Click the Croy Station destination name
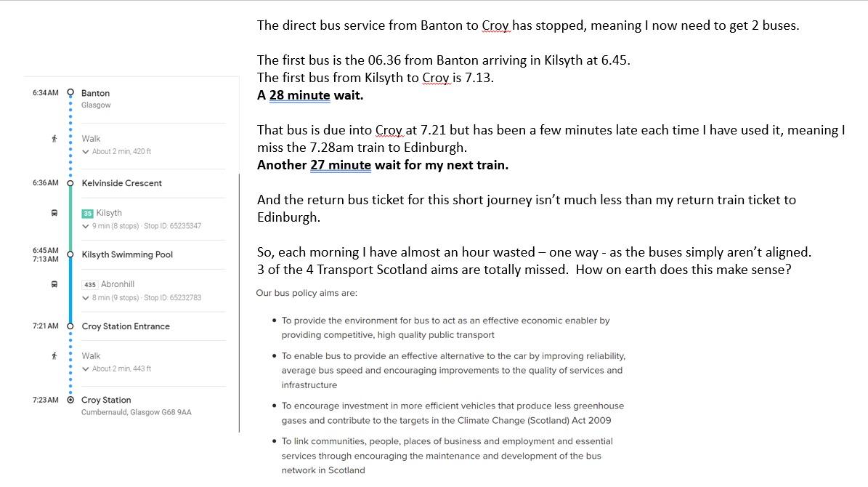The width and height of the screenshot is (868, 487). click(106, 400)
